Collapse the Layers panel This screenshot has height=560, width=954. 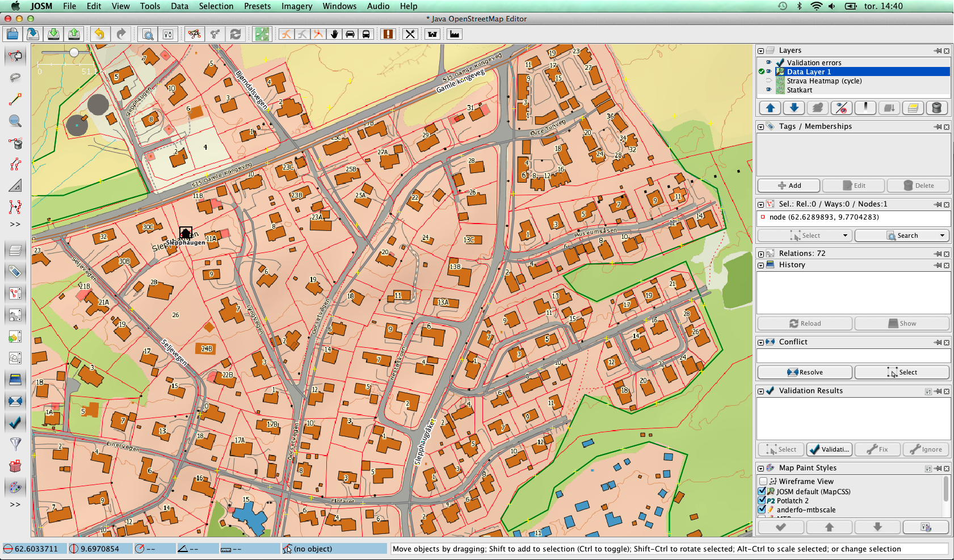[x=761, y=50]
